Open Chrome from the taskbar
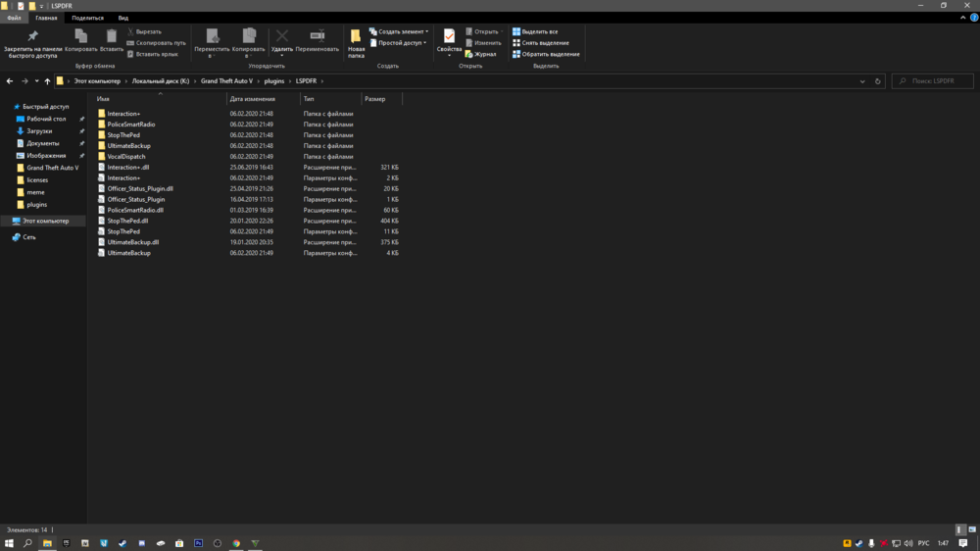Image resolution: width=980 pixels, height=551 pixels. (x=236, y=543)
